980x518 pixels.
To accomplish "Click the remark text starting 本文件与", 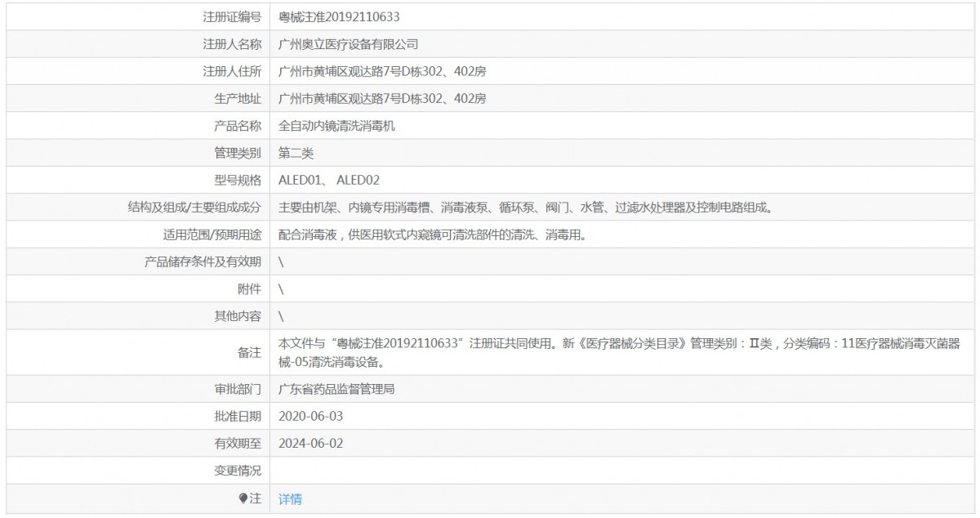I will [x=619, y=352].
